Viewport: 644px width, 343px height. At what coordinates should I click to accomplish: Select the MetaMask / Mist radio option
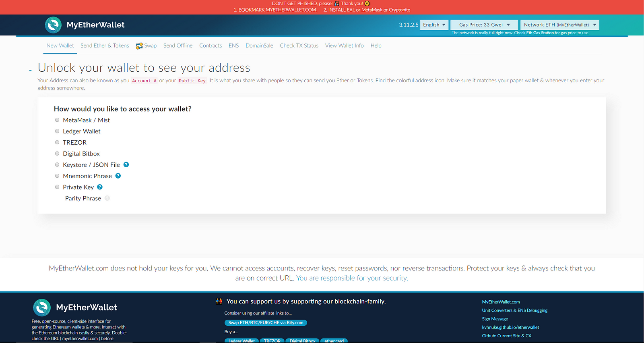(x=57, y=120)
